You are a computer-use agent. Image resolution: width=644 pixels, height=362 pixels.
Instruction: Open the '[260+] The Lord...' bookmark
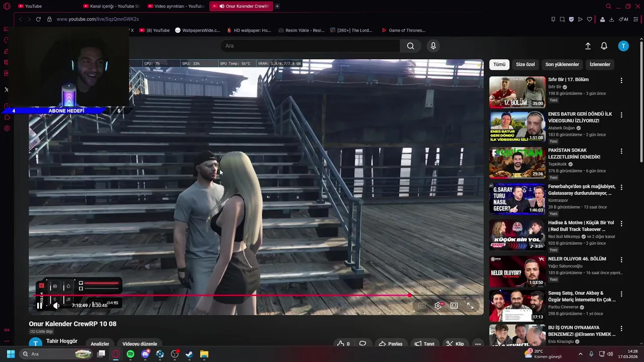click(x=351, y=30)
